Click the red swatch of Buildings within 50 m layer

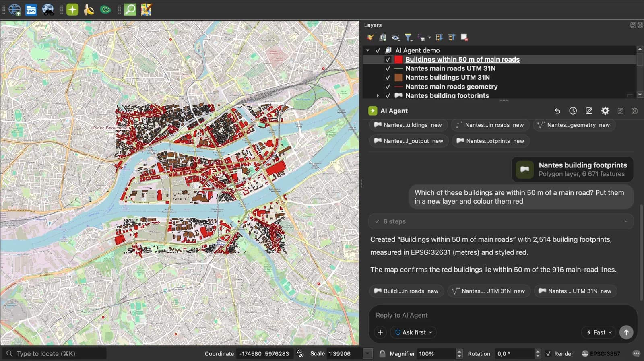point(398,60)
